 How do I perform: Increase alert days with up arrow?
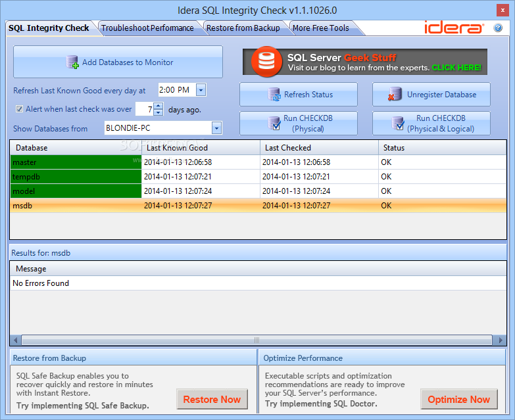tap(159, 106)
